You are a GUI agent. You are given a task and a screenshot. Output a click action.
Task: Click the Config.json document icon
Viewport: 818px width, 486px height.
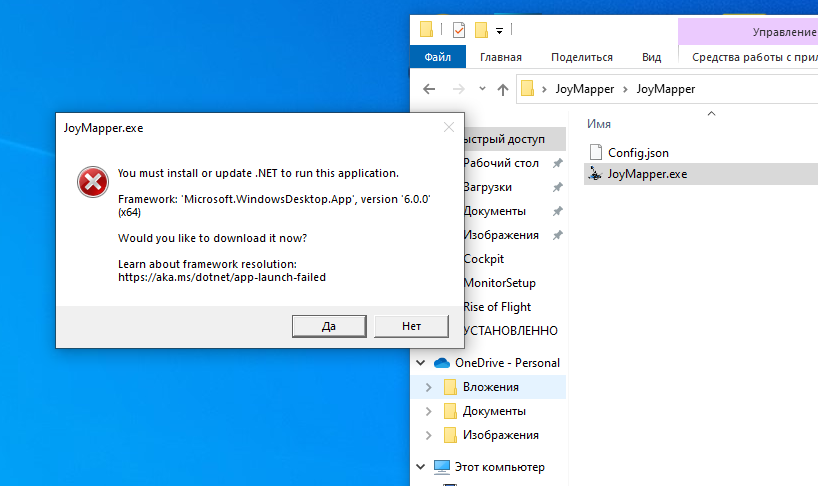tap(595, 152)
